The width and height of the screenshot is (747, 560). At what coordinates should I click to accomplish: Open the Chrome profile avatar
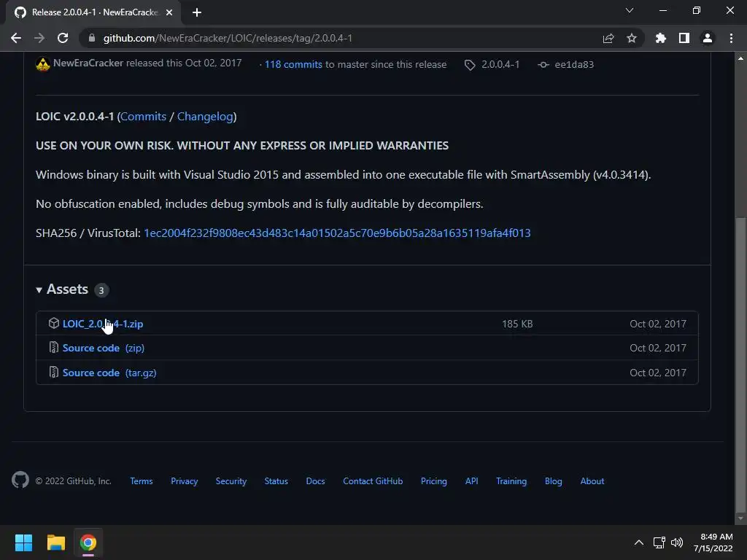[x=708, y=38]
